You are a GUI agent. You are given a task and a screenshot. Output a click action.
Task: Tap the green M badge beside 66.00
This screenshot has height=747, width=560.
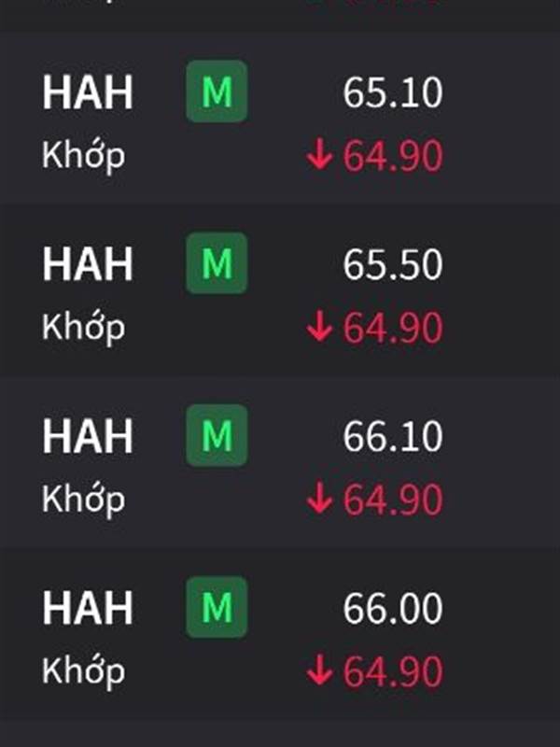tap(217, 608)
